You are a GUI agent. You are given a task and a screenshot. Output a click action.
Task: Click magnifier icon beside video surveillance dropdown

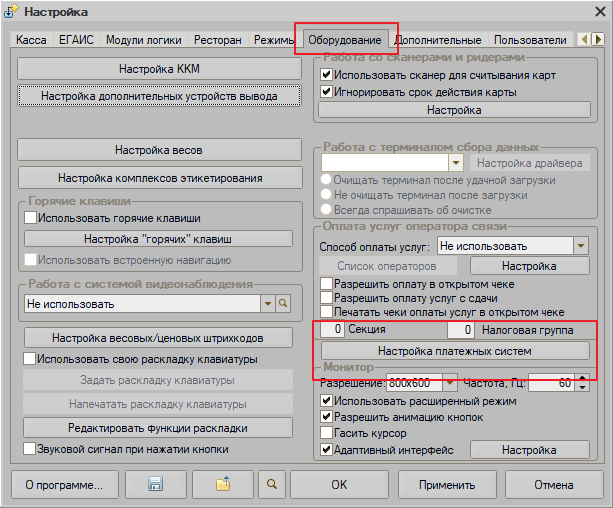click(x=283, y=302)
